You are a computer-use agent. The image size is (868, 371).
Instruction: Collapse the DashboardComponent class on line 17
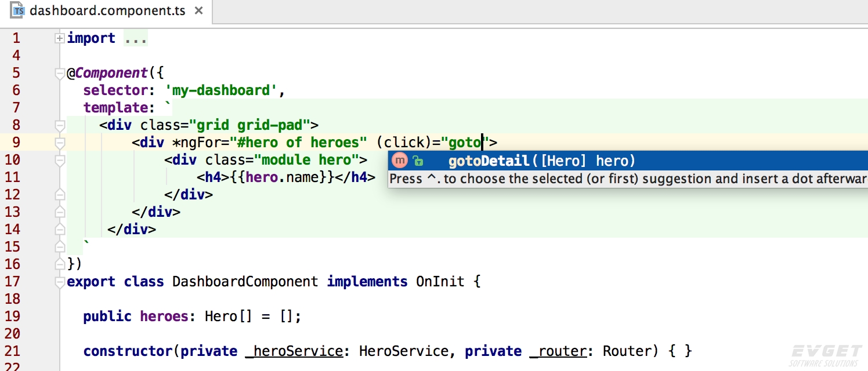[x=59, y=282]
